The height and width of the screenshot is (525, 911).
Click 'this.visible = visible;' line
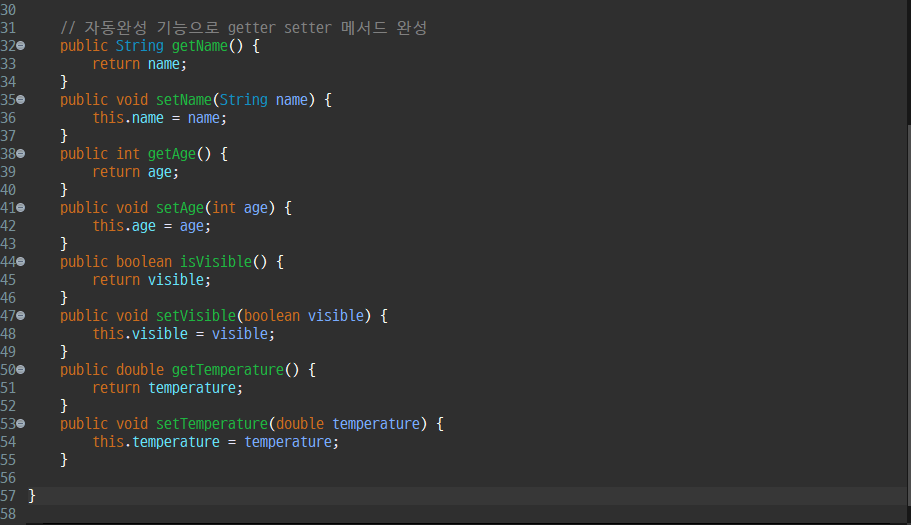click(x=183, y=334)
